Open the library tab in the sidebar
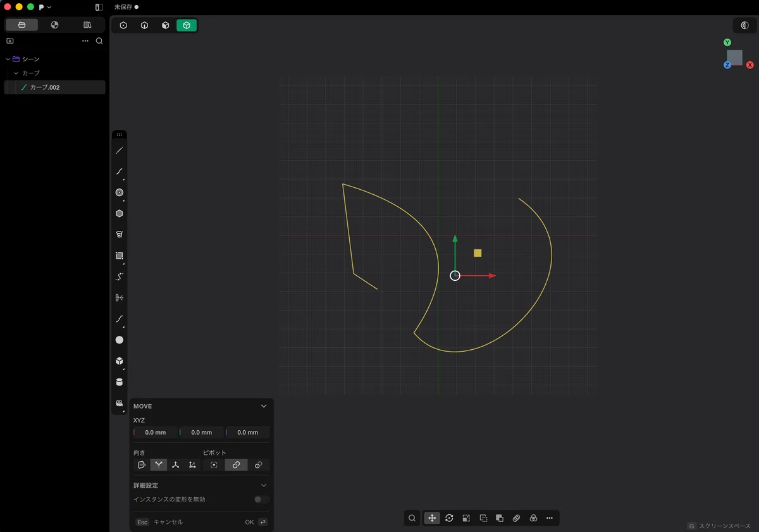The width and height of the screenshot is (759, 532). pos(87,25)
